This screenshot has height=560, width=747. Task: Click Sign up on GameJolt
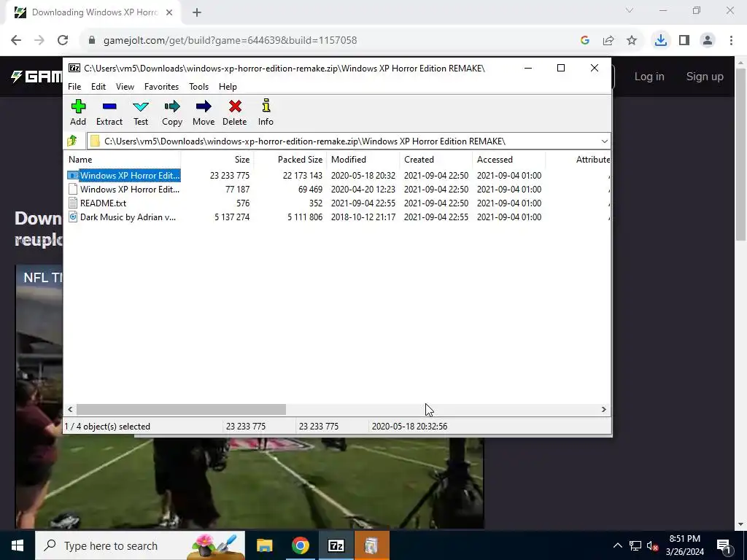[x=705, y=77]
